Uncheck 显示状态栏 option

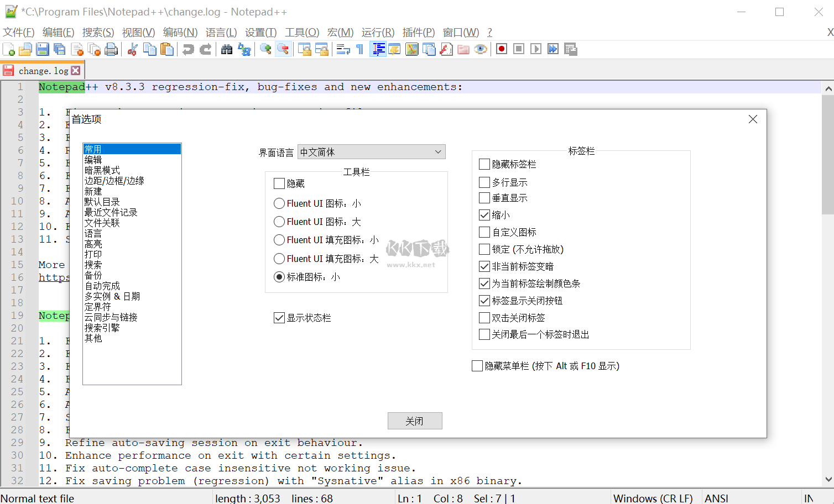tap(279, 317)
